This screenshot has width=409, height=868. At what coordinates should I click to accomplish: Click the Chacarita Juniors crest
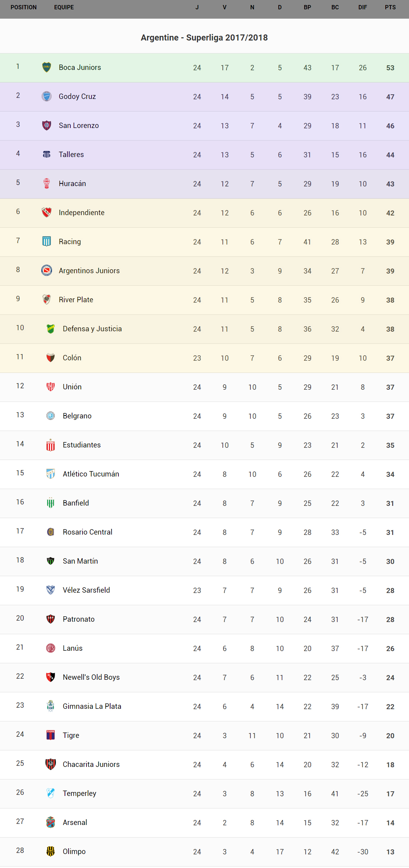pos(51,764)
